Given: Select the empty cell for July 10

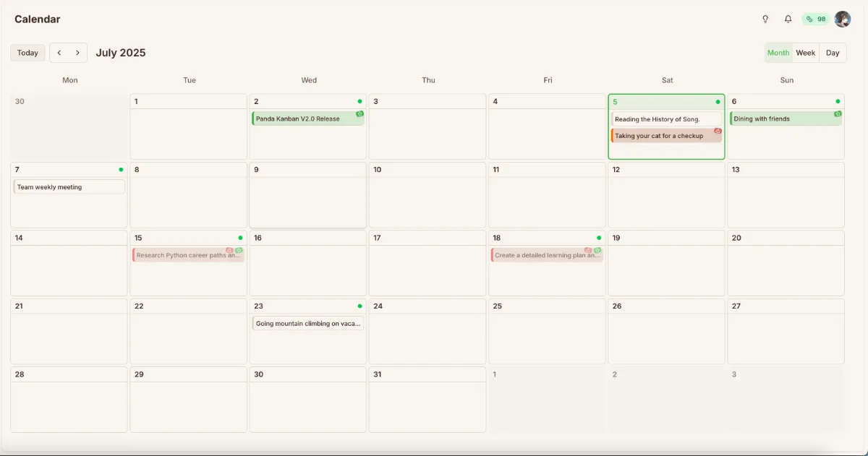Looking at the screenshot, I should pos(428,199).
